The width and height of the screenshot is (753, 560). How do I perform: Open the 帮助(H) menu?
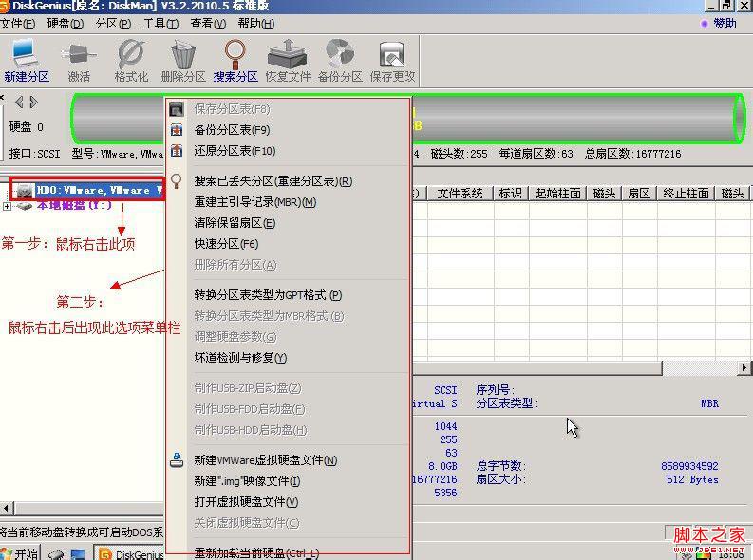pyautogui.click(x=256, y=24)
